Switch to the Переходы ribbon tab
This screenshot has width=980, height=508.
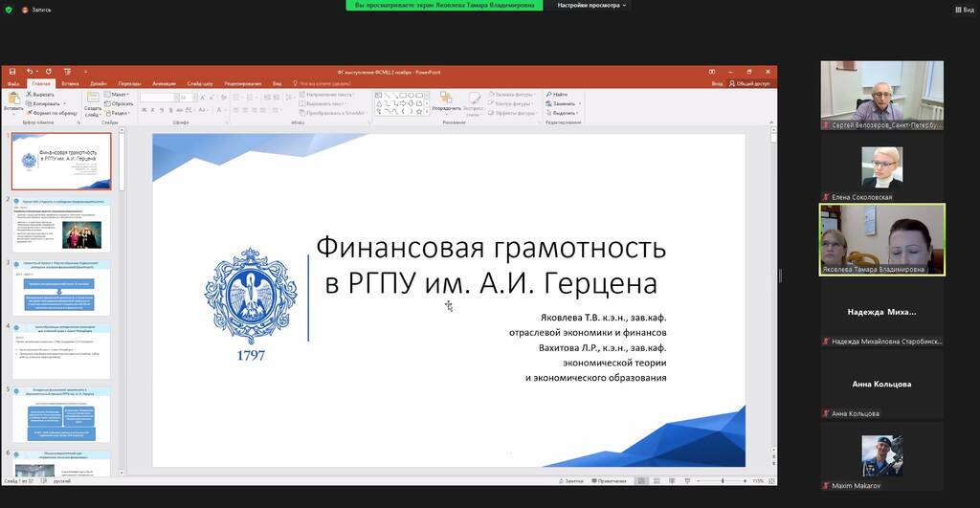129,84
